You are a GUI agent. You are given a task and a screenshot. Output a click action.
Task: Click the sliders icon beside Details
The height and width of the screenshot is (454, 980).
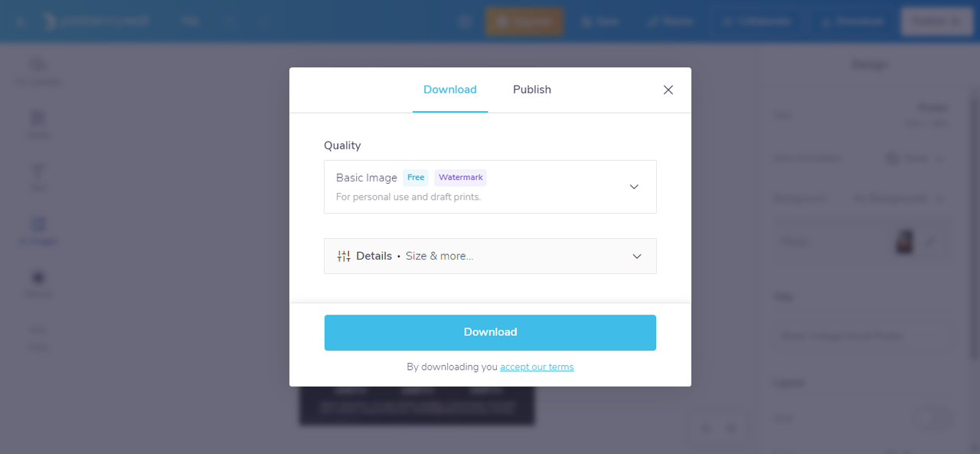click(344, 256)
